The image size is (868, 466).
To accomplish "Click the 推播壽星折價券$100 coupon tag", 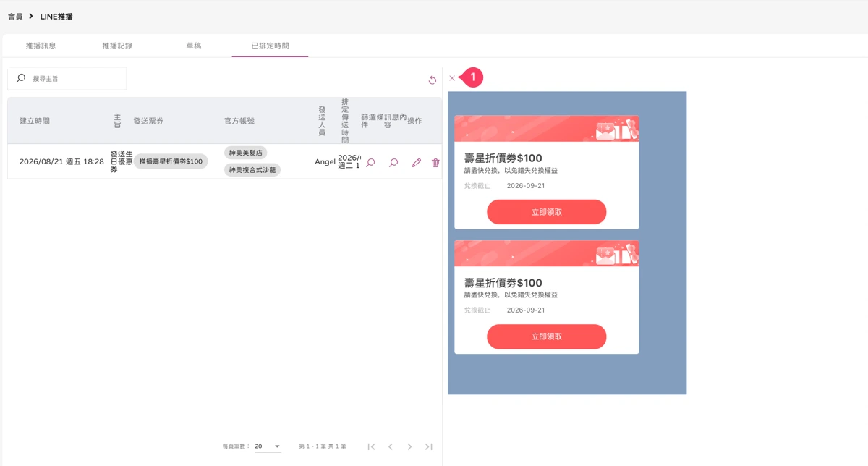I will pos(171,161).
